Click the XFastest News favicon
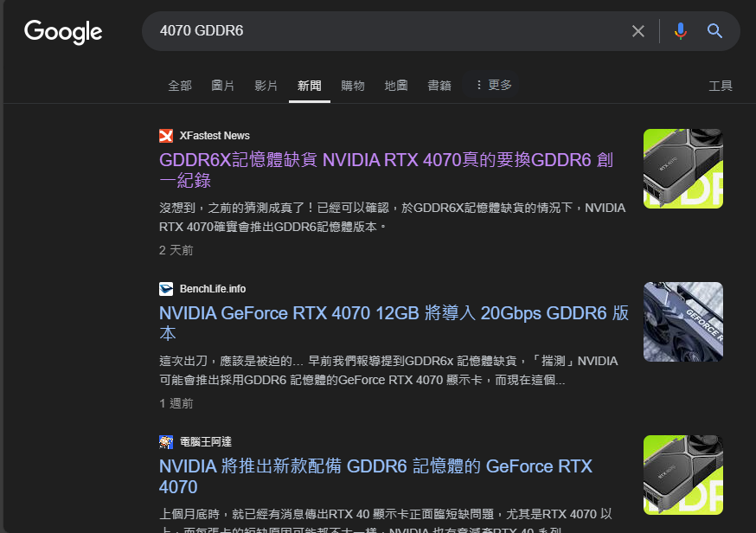 (x=166, y=136)
